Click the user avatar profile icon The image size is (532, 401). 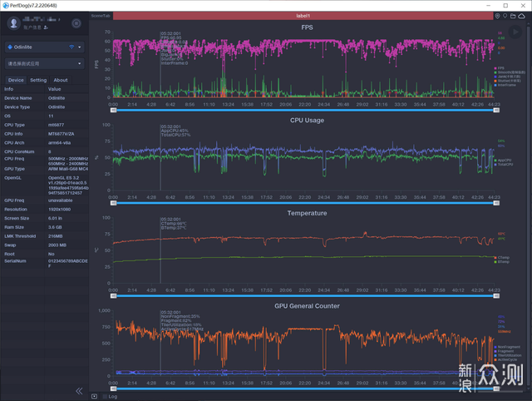14,23
